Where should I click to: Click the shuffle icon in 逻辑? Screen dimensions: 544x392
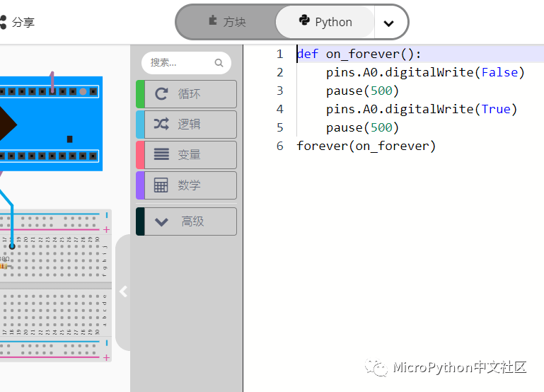click(x=161, y=124)
